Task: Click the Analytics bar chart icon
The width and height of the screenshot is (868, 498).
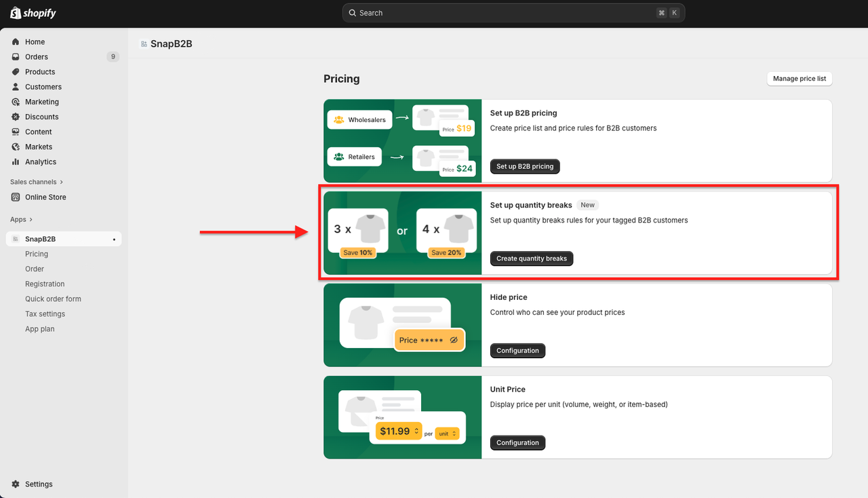Action: pos(16,161)
